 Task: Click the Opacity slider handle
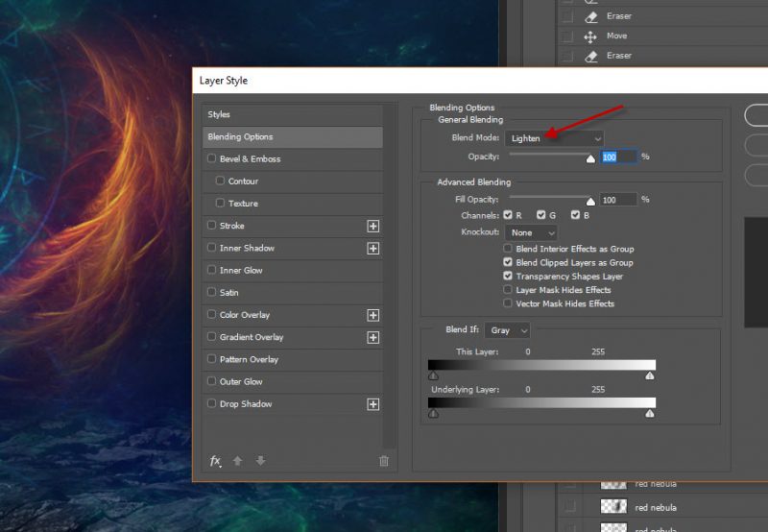590,160
